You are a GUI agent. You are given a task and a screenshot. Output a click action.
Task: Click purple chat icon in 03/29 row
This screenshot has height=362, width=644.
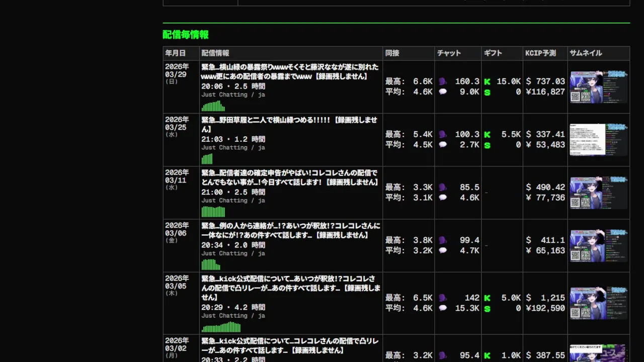(442, 81)
